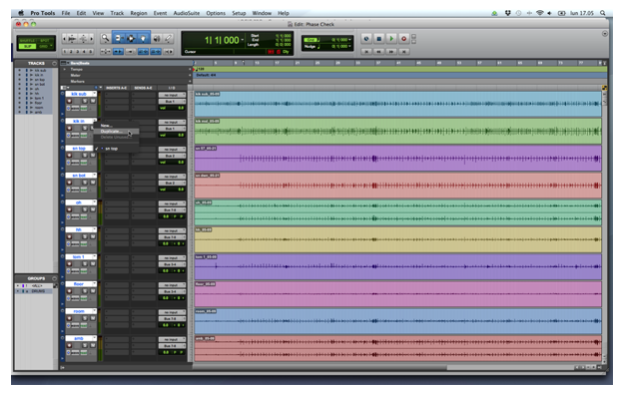Open Groups list panel menu button

[x=54, y=279]
